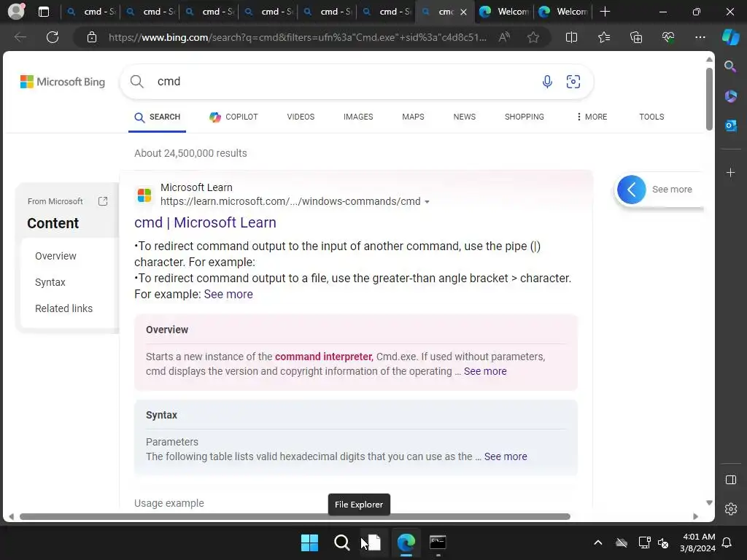The width and height of the screenshot is (747, 560).
Task: Open taskbar Search icon
Action: pos(341,542)
